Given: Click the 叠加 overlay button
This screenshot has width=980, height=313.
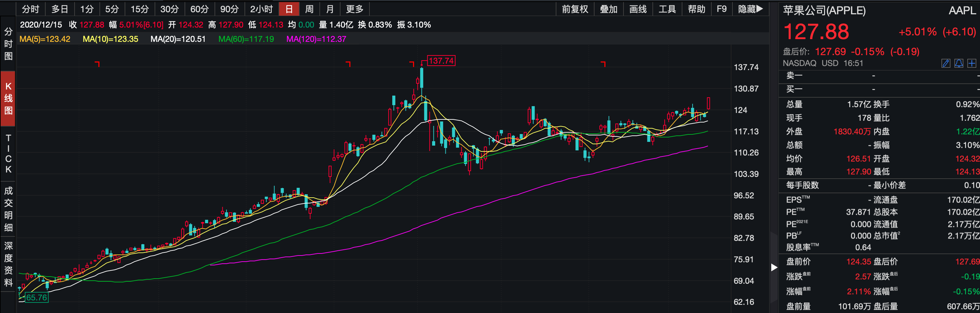Looking at the screenshot, I should pyautogui.click(x=608, y=9).
